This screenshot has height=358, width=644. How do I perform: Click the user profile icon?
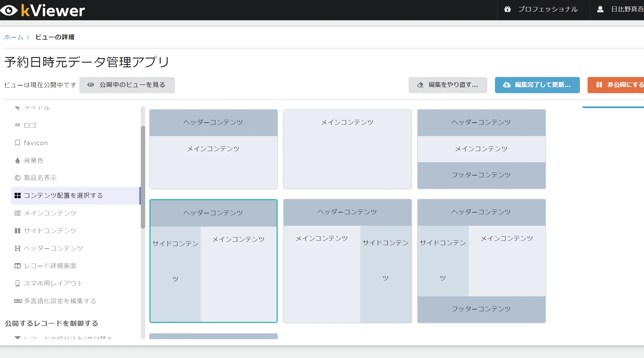(600, 9)
